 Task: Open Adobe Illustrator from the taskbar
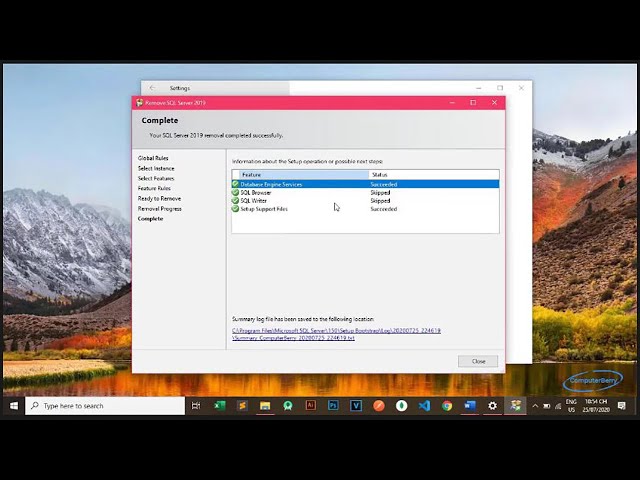[311, 406]
